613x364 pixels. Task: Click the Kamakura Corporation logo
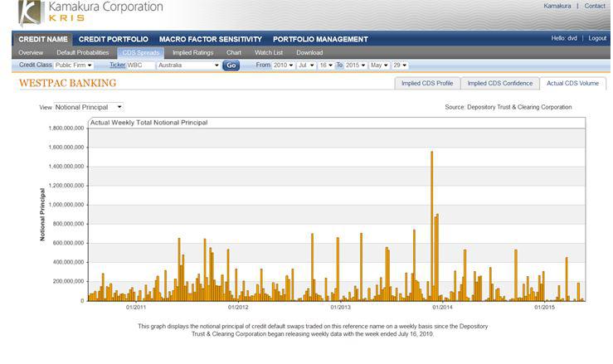90,12
